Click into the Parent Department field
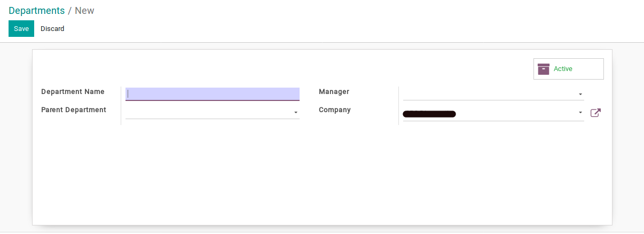Viewport: 644px width, 234px height. coord(208,112)
